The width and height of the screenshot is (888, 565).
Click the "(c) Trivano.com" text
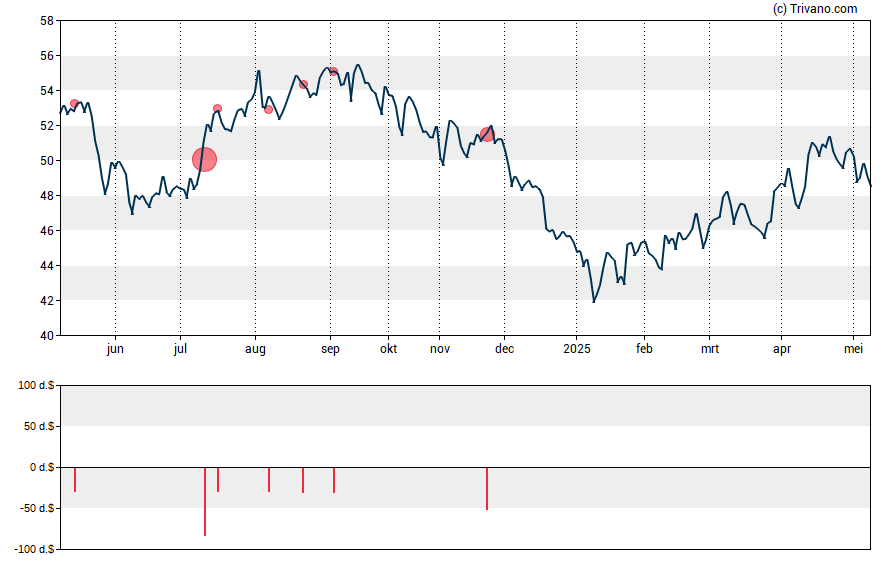(x=815, y=8)
